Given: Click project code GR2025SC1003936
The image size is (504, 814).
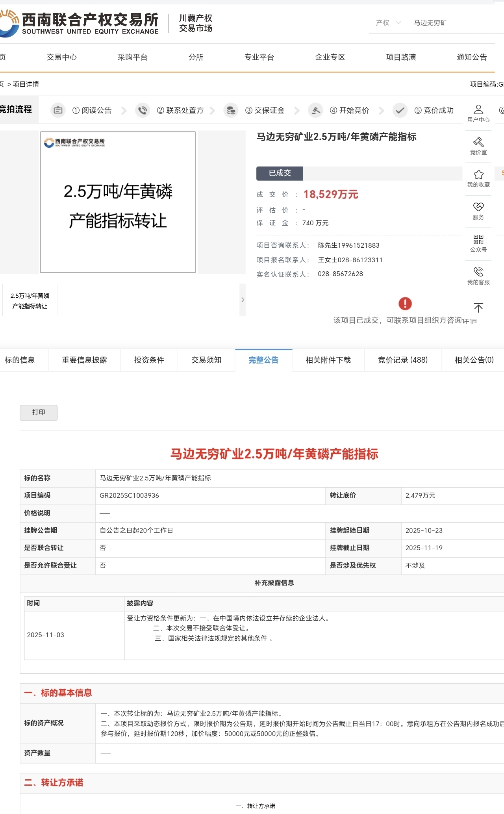Looking at the screenshot, I should (x=129, y=495).
